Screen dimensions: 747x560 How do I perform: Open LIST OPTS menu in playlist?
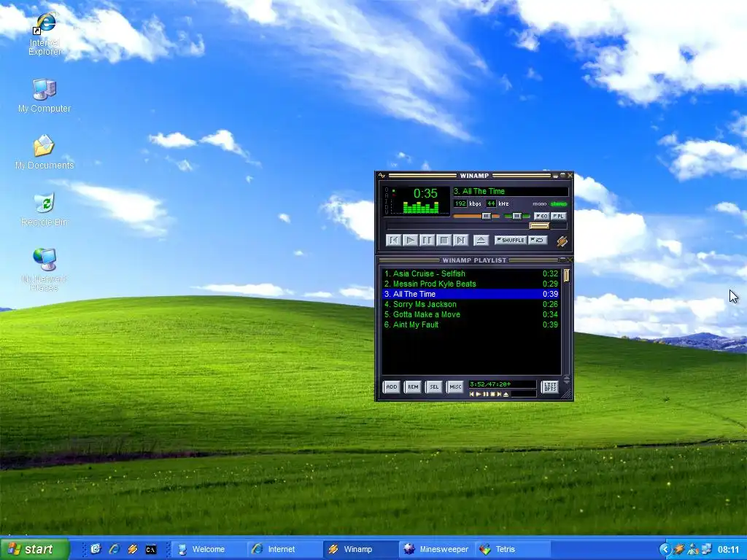[x=550, y=386]
